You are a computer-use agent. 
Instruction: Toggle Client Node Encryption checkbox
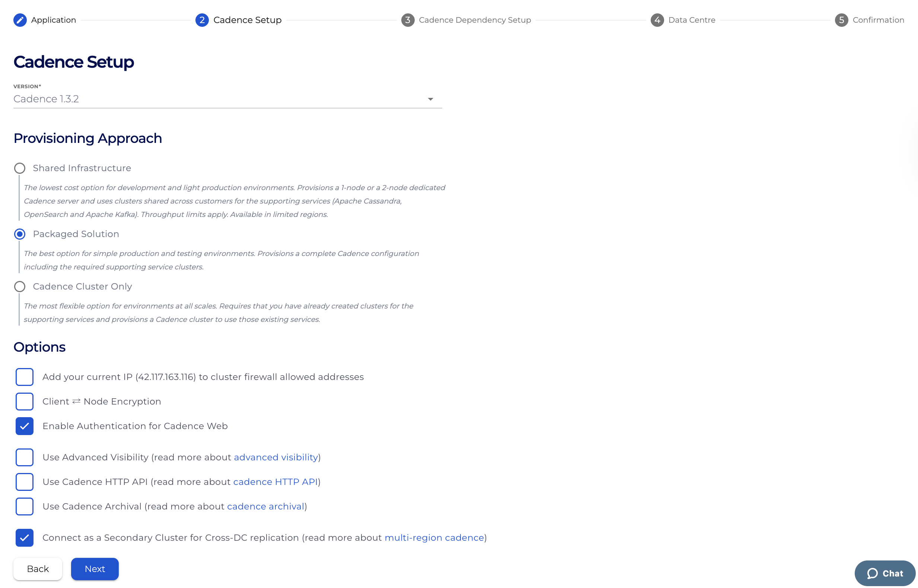(x=25, y=402)
